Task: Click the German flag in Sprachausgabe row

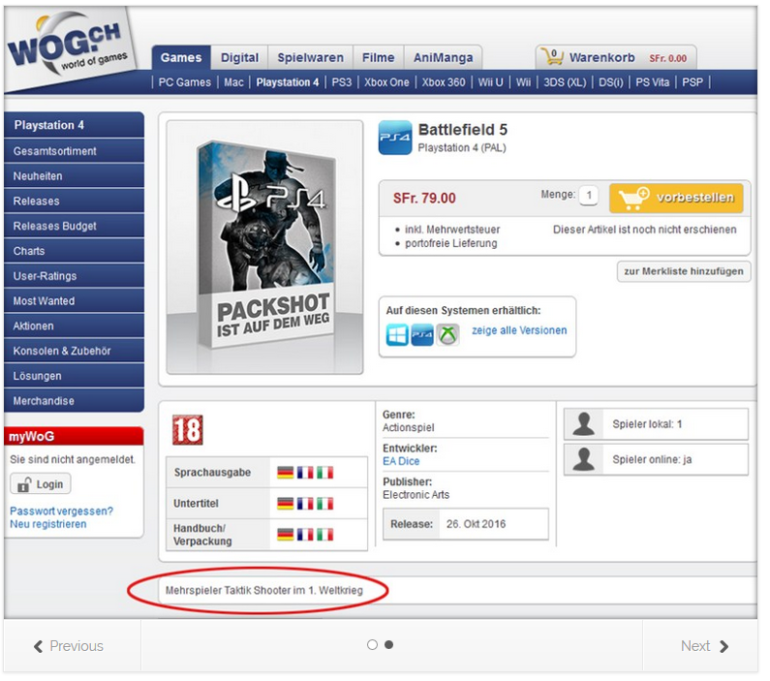Action: 285,473
